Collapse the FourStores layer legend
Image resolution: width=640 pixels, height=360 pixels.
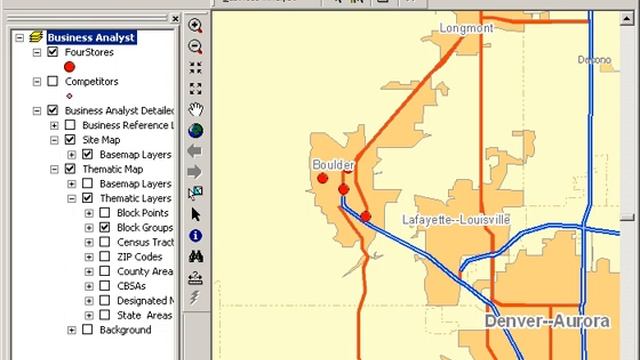[x=37, y=52]
